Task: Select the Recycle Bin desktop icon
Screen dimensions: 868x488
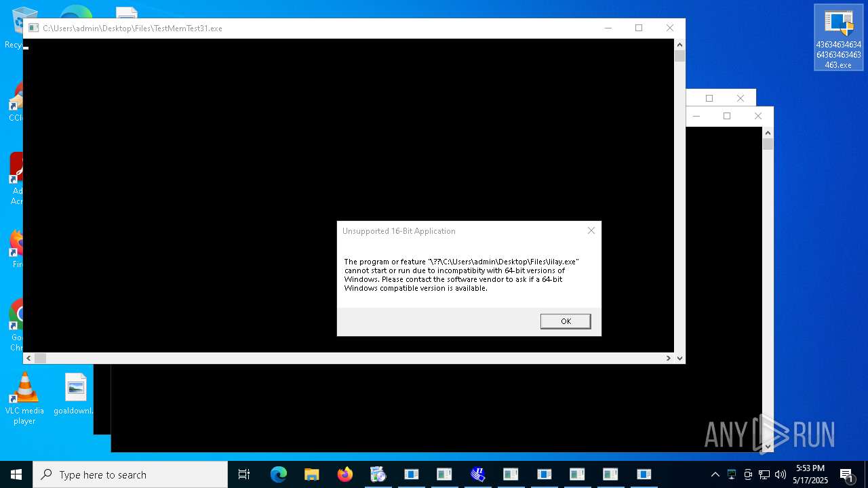Action: point(14,28)
